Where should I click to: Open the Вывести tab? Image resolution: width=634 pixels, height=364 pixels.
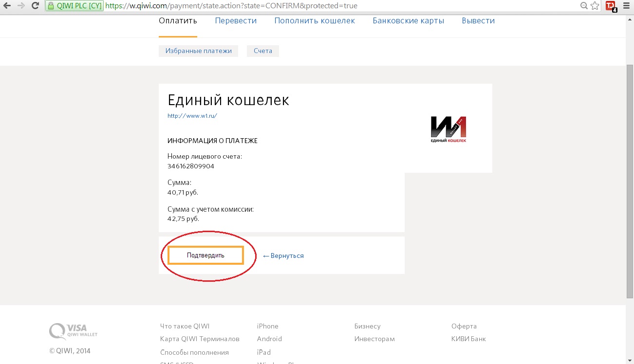tap(478, 20)
